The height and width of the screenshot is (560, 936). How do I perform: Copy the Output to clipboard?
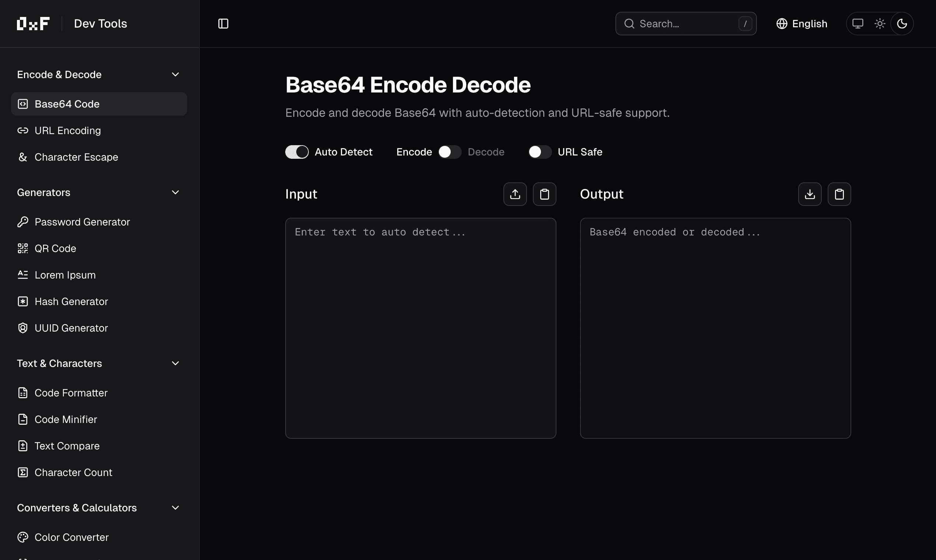(839, 194)
